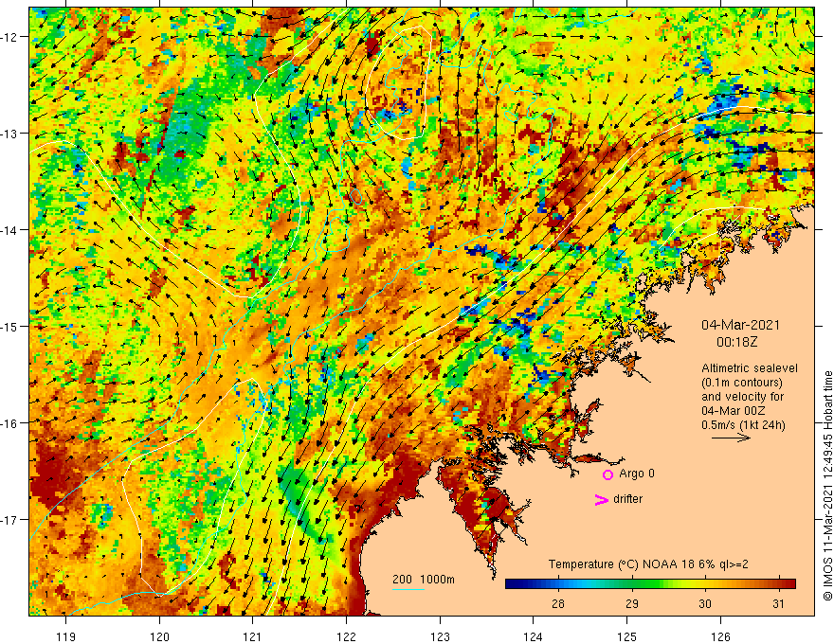834x644 pixels.
Task: Click the '0.5m/s (1kt 24h)' label
Action: [x=743, y=425]
